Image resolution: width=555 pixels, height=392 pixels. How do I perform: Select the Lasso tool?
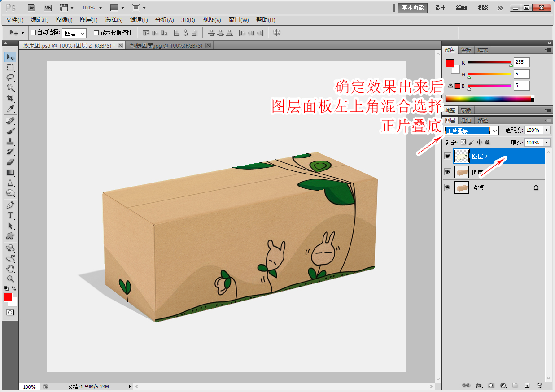click(10, 78)
